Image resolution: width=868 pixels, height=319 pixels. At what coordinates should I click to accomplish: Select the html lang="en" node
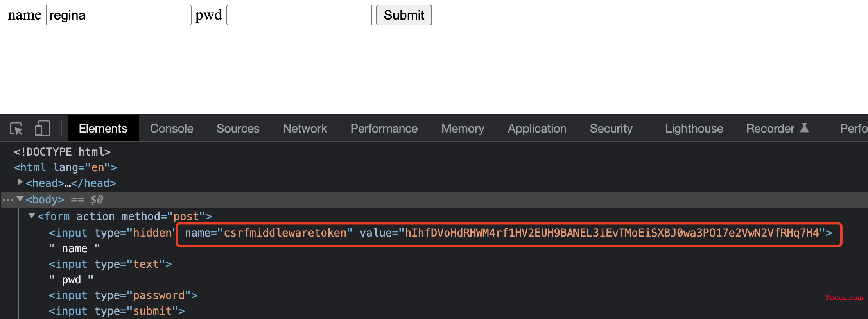coord(65,168)
